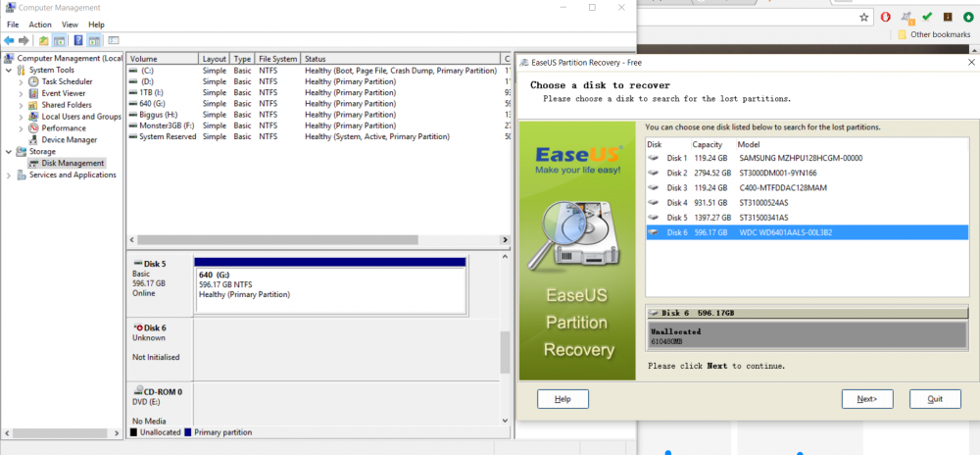Viewport: 980px width, 455px height.
Task: Click the CD-ROM 0 DVD (E:) label
Action: pyautogui.click(x=159, y=405)
